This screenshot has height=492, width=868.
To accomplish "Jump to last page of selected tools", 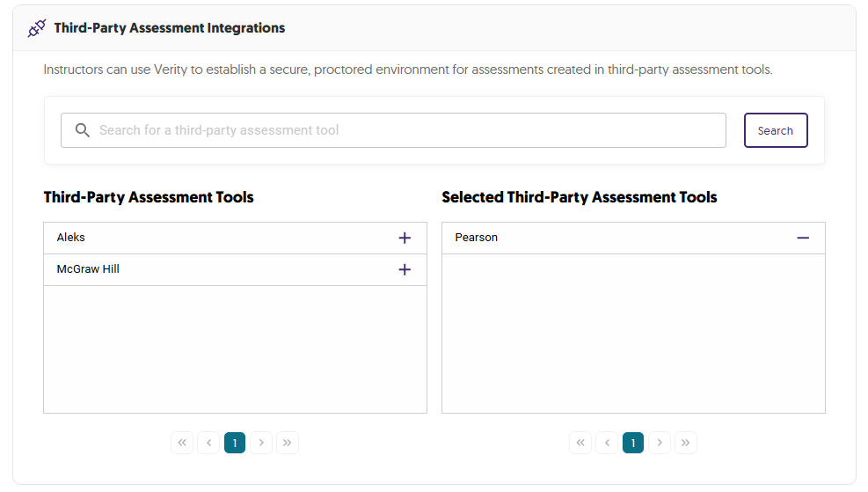I will click(686, 443).
